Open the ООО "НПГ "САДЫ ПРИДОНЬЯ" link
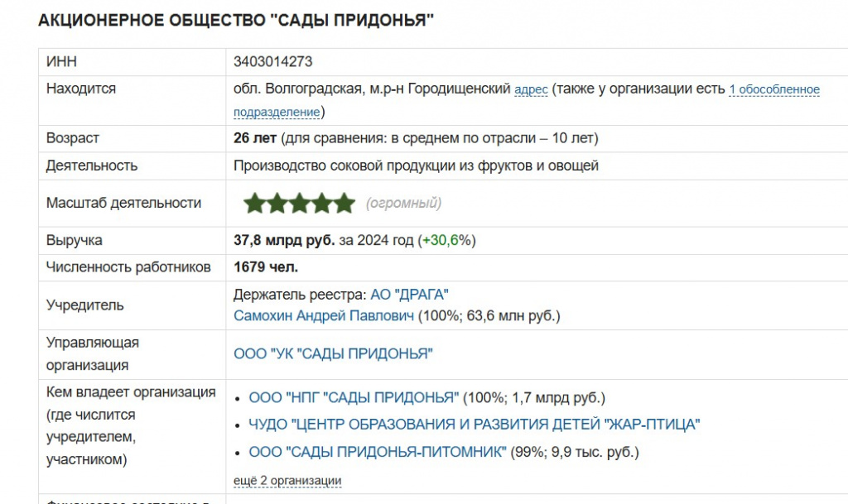The image size is (848, 504). pyautogui.click(x=354, y=398)
